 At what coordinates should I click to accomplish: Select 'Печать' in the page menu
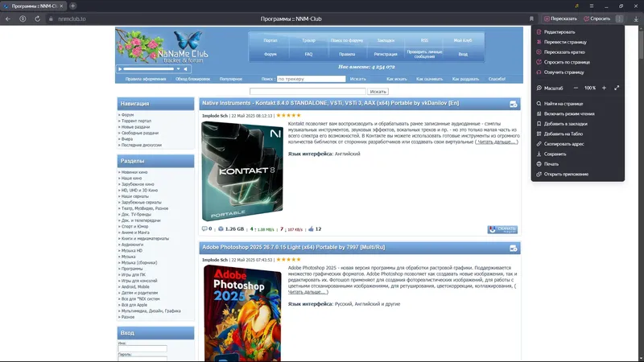[577, 164]
